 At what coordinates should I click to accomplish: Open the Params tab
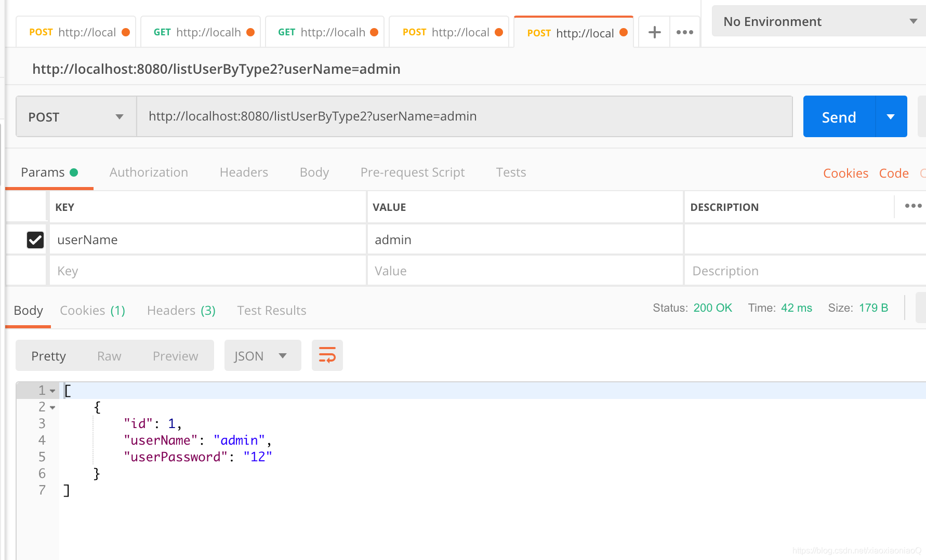pyautogui.click(x=49, y=172)
